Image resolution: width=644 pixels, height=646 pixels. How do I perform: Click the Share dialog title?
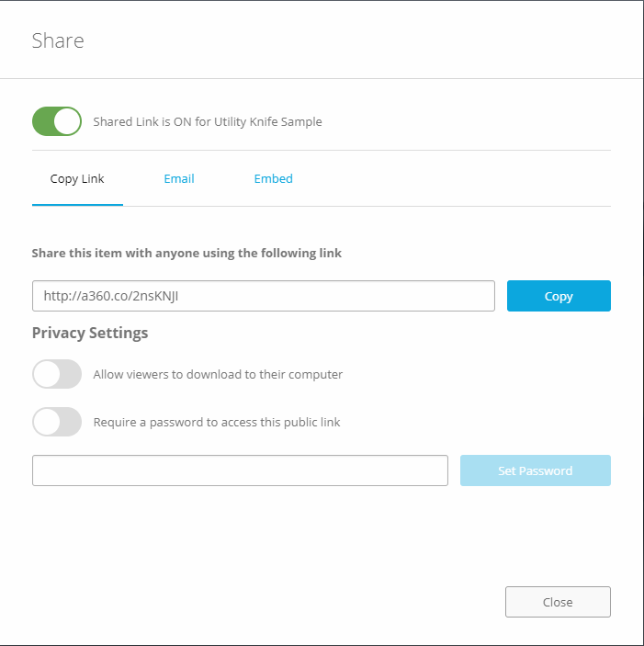[x=58, y=40]
